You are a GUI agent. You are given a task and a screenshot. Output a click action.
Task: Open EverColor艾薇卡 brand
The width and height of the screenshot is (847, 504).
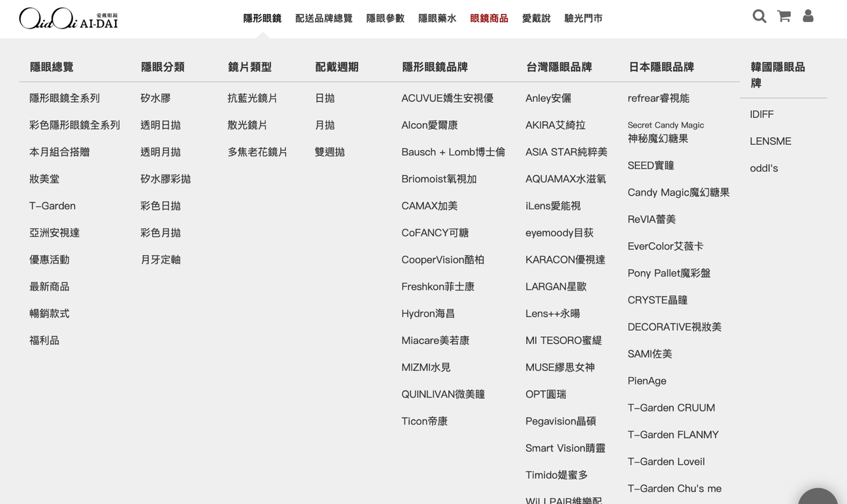click(x=666, y=246)
